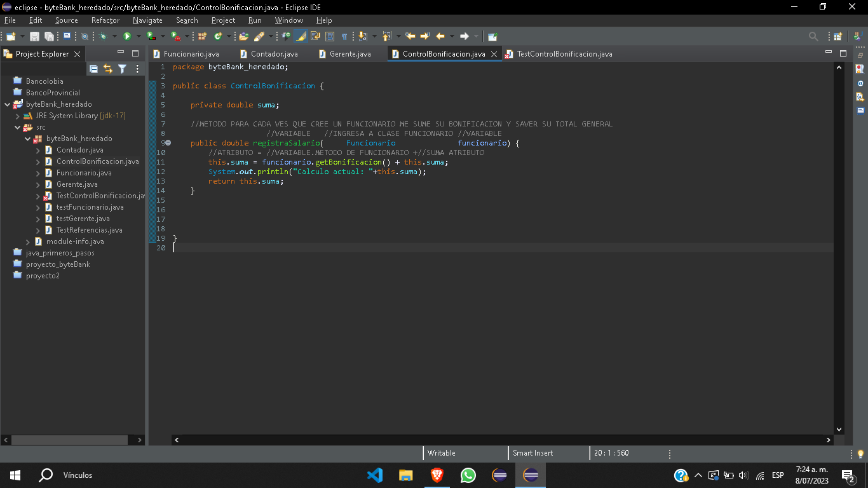
Task: Select testFuncionario.java in Project Explorer
Action: [x=90, y=207]
